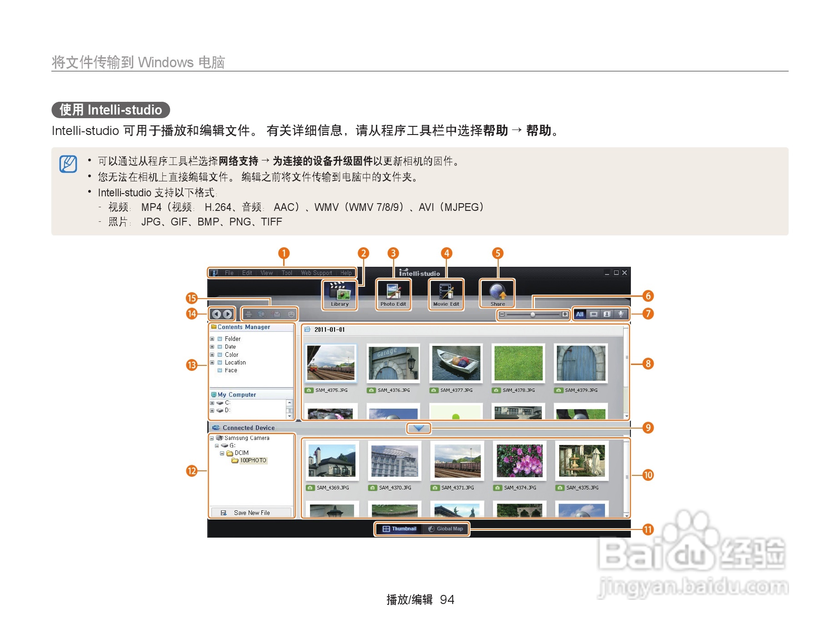
Task: Click the thumbnail size slider handle
Action: [532, 315]
